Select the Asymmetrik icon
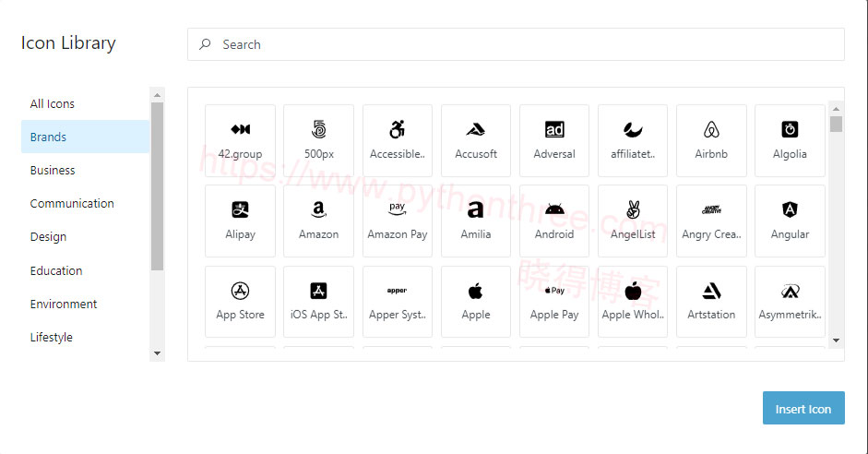 coord(790,302)
